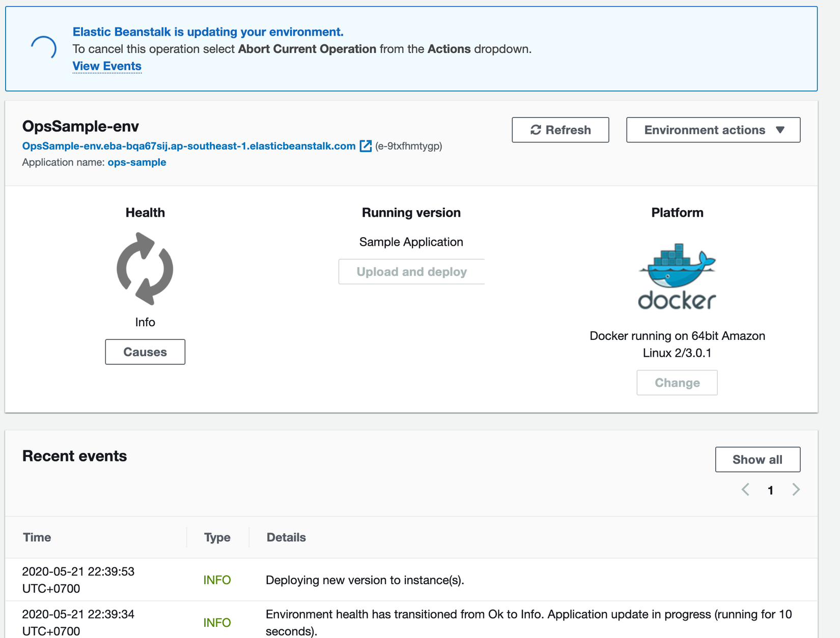This screenshot has height=638, width=840.
Task: Click the Details column header
Action: [286, 537]
